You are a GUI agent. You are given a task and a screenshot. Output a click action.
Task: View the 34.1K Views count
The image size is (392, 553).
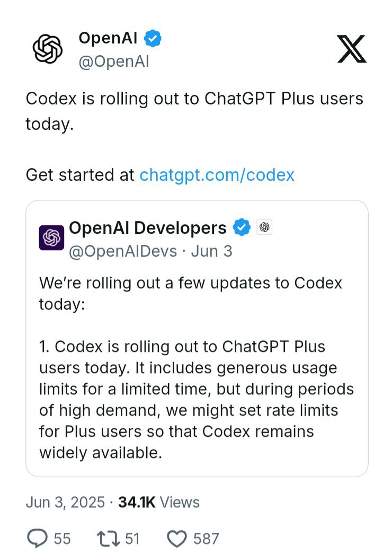tap(158, 502)
